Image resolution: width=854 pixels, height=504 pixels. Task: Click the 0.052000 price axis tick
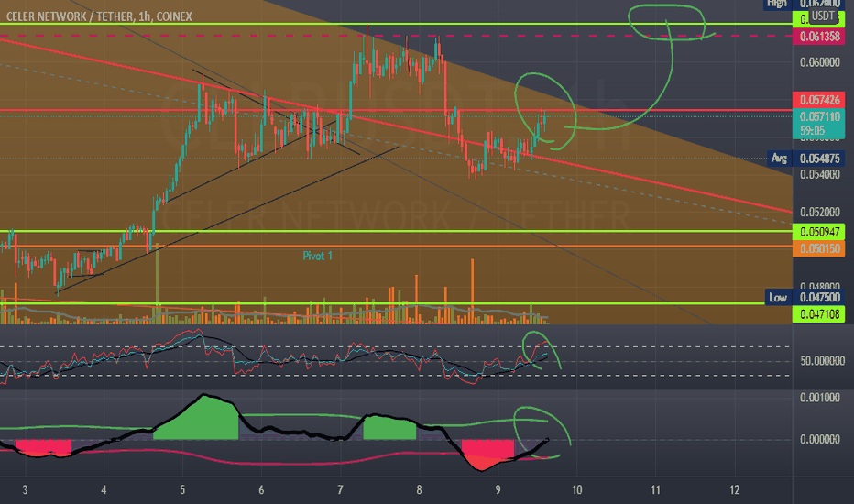pyautogui.click(x=820, y=212)
